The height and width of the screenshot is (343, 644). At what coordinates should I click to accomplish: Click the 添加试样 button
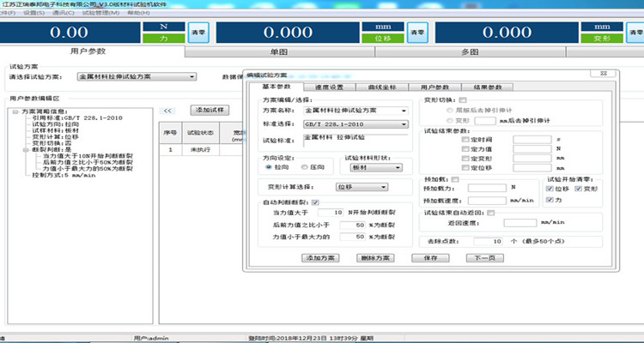(210, 111)
